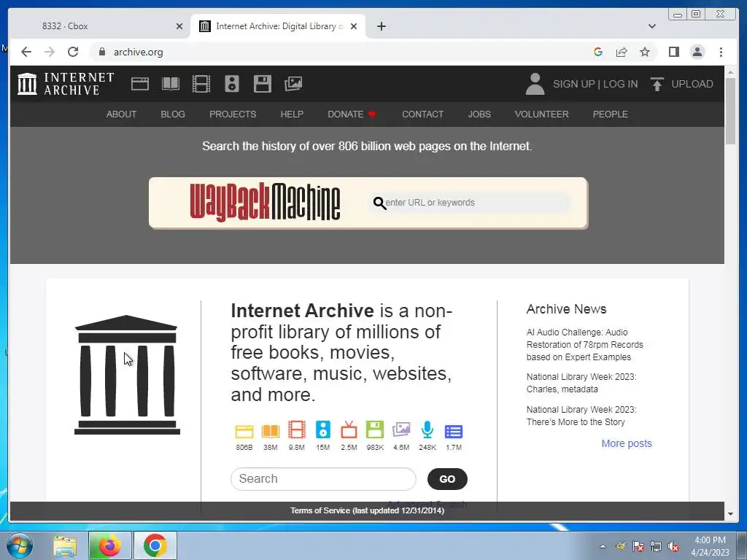This screenshot has height=560, width=747.
Task: Click the blue list icon labeled 1.7M
Action: [x=454, y=432]
